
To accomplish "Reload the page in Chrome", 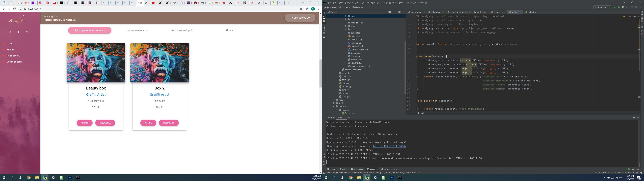I will click(14, 9).
